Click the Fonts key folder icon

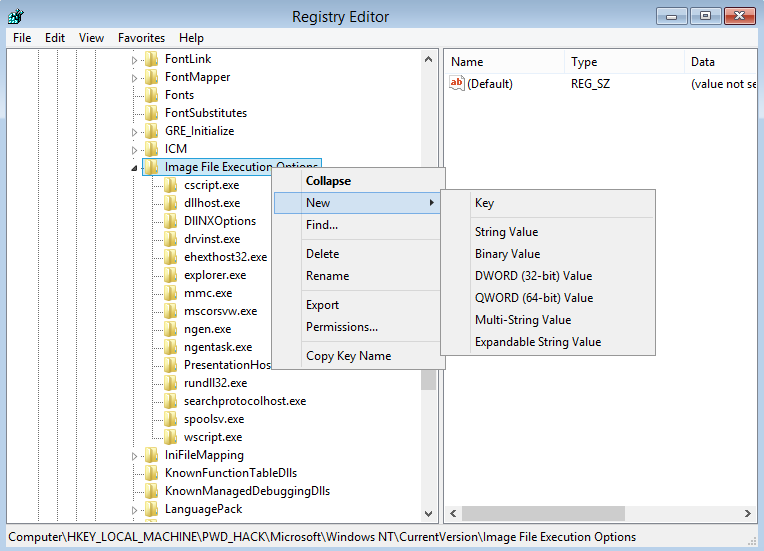152,95
